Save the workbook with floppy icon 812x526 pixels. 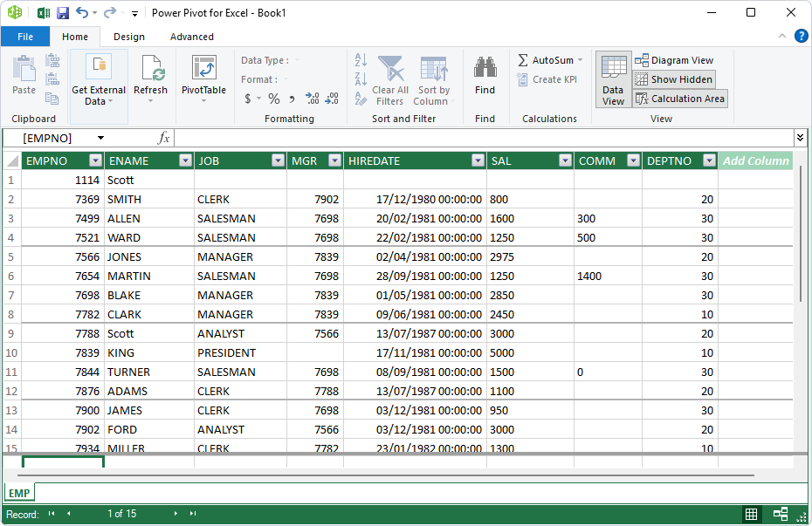click(x=63, y=13)
